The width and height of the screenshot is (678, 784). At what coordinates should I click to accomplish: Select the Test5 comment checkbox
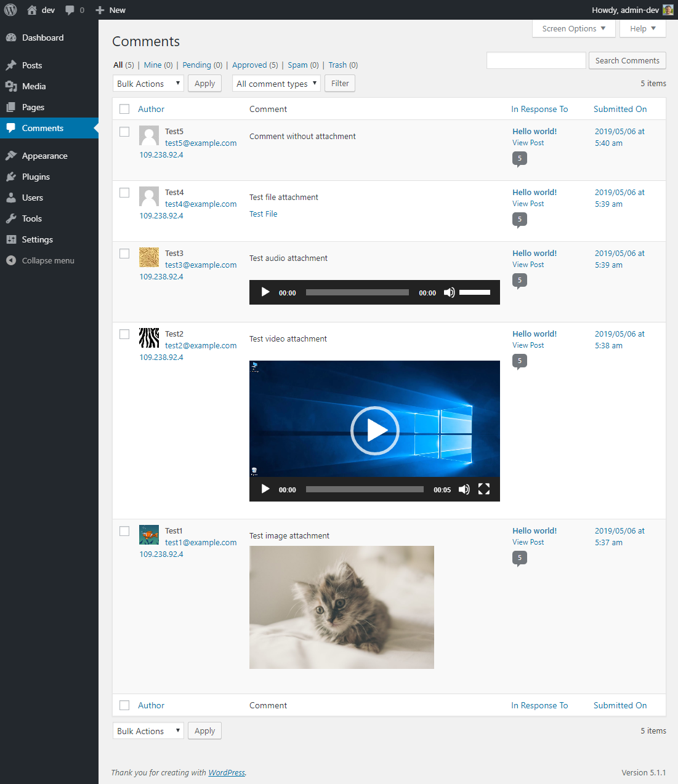(124, 132)
